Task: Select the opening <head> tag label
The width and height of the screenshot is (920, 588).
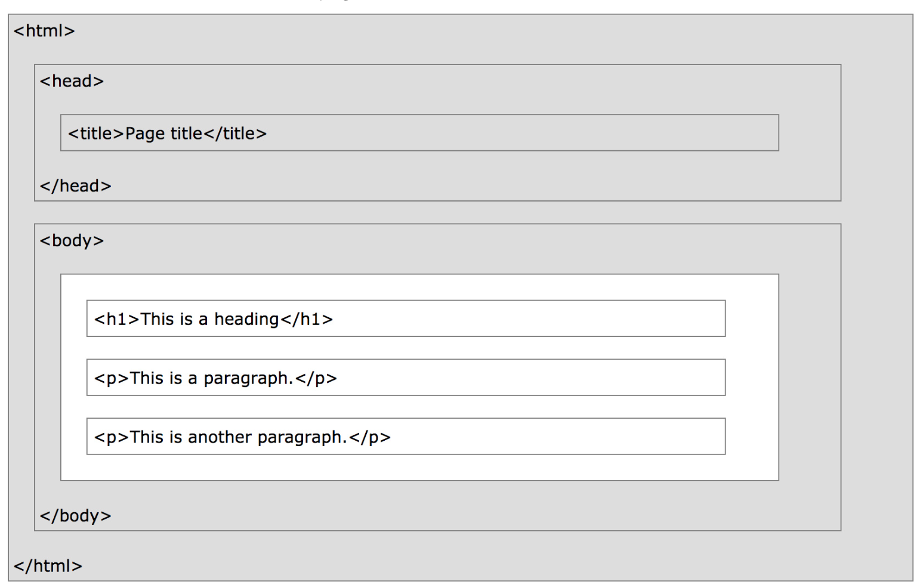Action: [x=72, y=81]
